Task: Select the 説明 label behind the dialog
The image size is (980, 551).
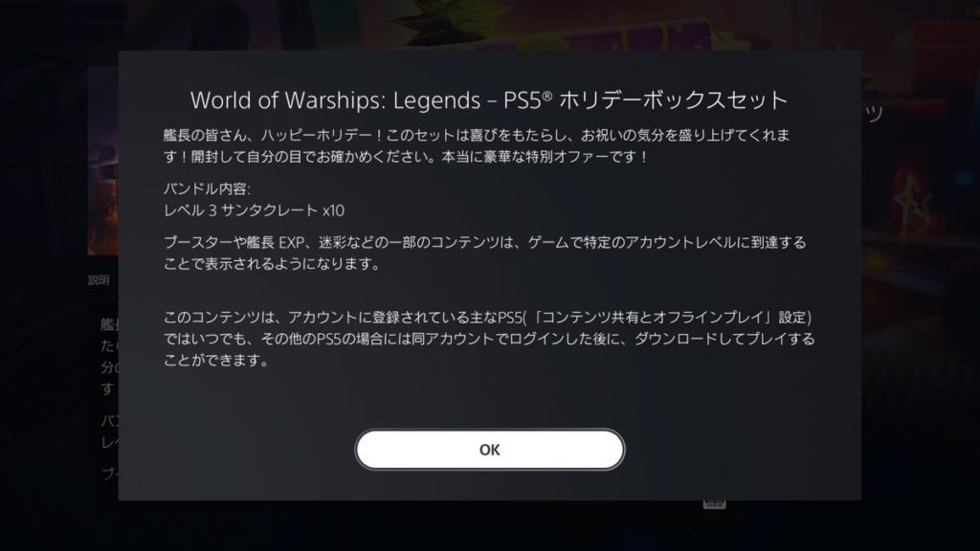Action: 99,280
